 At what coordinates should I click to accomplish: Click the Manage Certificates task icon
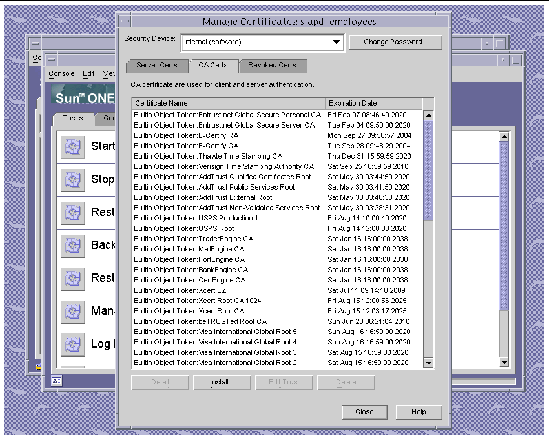coord(73,312)
